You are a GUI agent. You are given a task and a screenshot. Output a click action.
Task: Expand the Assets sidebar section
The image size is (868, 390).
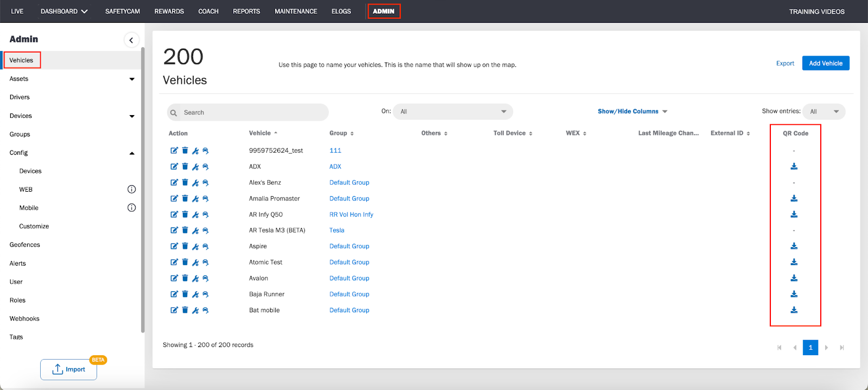(x=132, y=79)
